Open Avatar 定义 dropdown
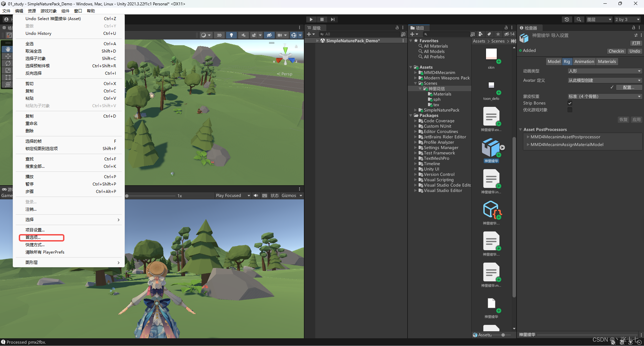The height and width of the screenshot is (346, 644). (x=605, y=80)
